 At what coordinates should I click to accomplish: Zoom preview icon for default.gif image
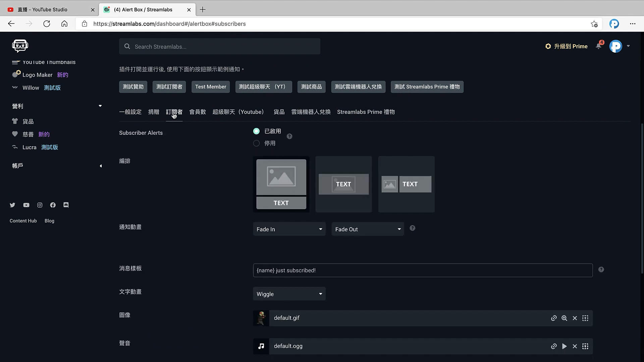click(x=564, y=318)
